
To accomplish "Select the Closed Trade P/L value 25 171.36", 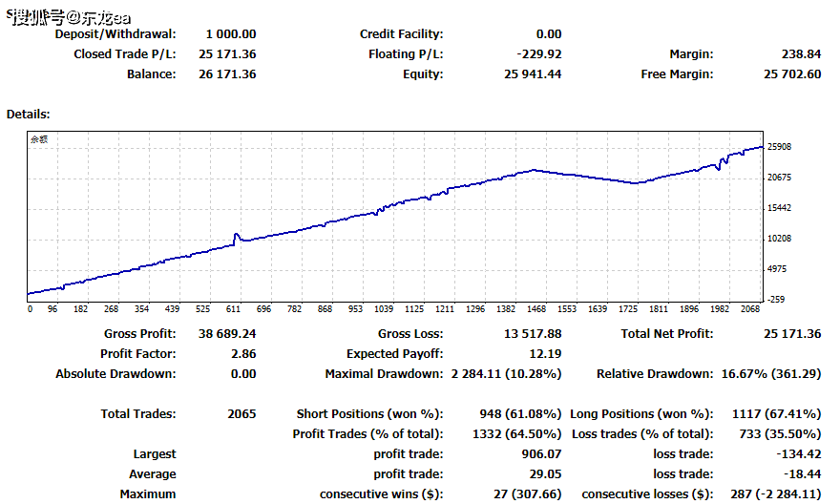I will pos(227,54).
